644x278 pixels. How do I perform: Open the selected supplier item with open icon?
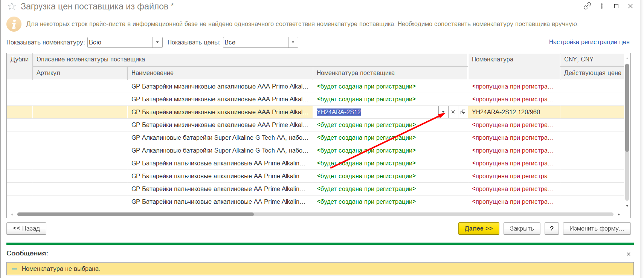point(463,112)
